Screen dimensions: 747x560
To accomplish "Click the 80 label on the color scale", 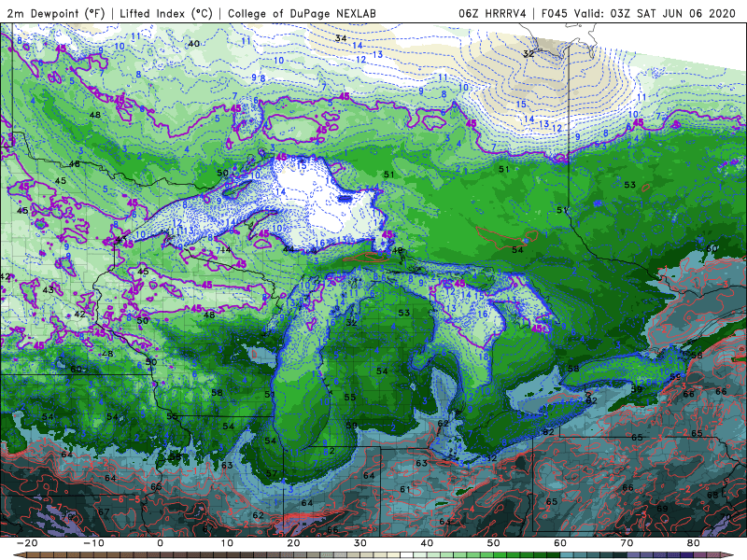I will 694,543.
